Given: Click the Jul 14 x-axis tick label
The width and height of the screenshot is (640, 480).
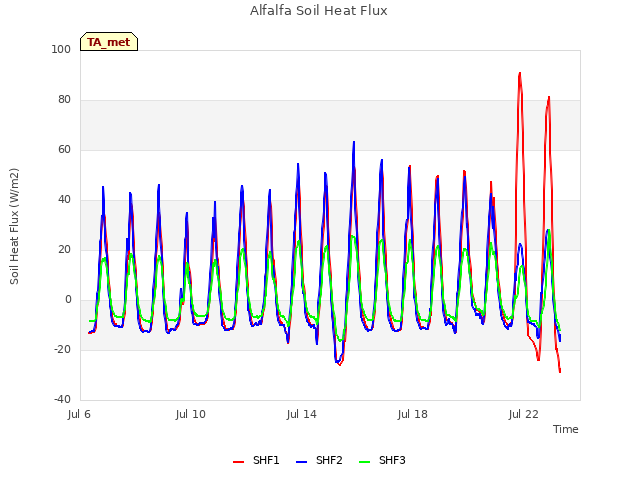Looking at the screenshot, I should click(302, 414).
